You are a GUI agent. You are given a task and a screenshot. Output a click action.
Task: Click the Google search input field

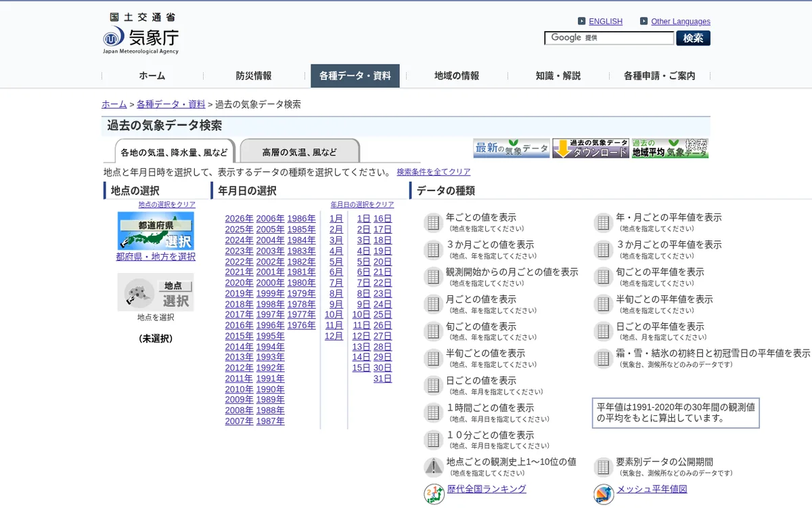point(609,38)
